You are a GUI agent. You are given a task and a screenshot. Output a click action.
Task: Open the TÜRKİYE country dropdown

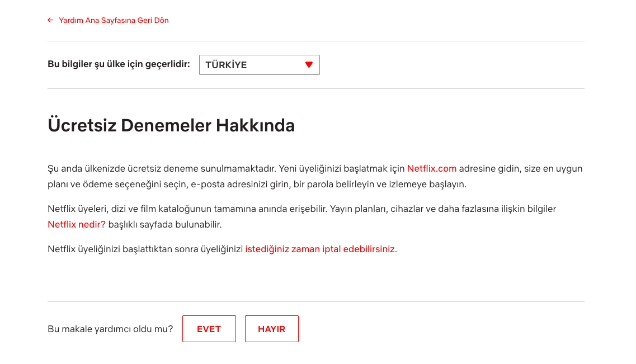tap(259, 65)
